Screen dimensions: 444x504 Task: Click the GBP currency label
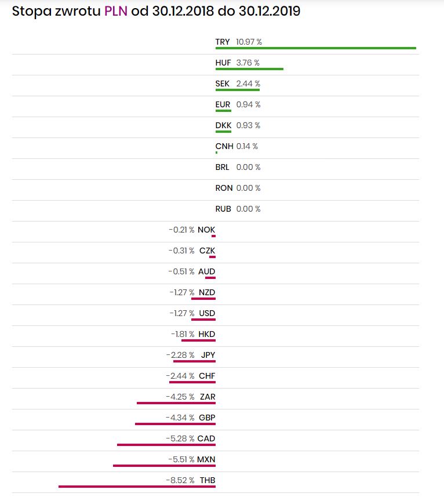(207, 418)
